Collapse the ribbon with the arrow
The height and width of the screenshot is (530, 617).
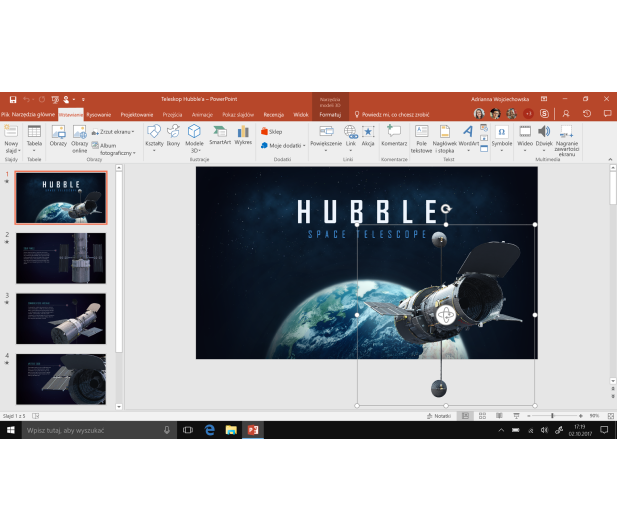coord(610,159)
